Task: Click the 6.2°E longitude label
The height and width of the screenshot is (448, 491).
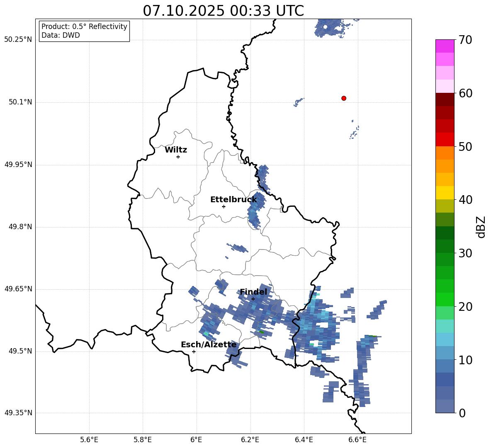Action: click(250, 440)
